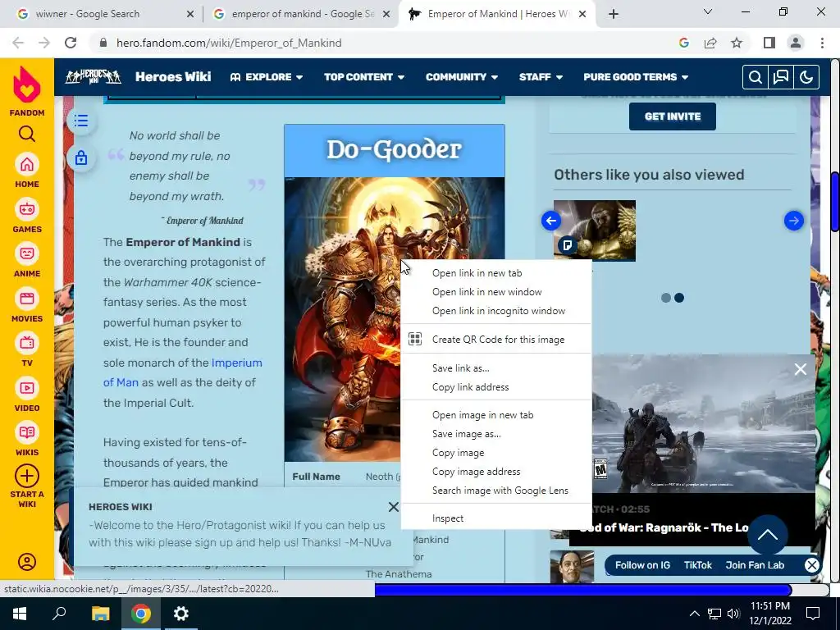This screenshot has height=630, width=840.
Task: Open the recommended article thumbnail
Action: (x=595, y=231)
